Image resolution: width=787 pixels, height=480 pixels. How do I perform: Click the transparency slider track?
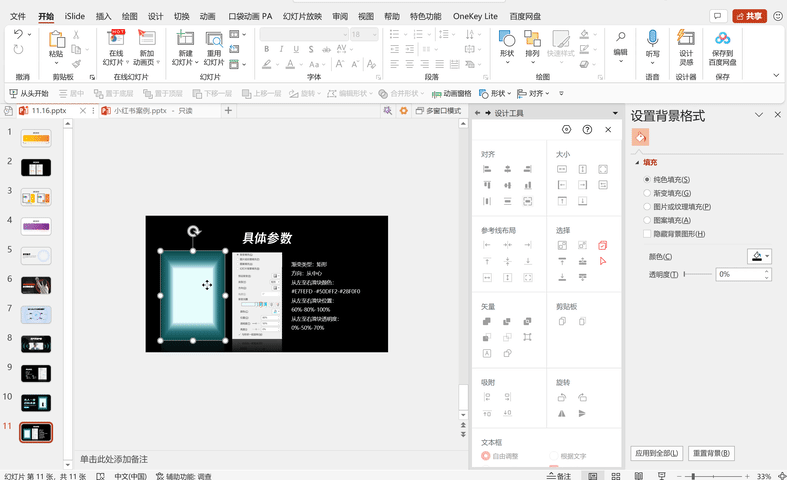coord(698,274)
